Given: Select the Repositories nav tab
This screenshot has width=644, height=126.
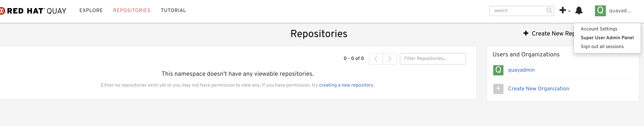Looking at the screenshot, I should coord(132,11).
